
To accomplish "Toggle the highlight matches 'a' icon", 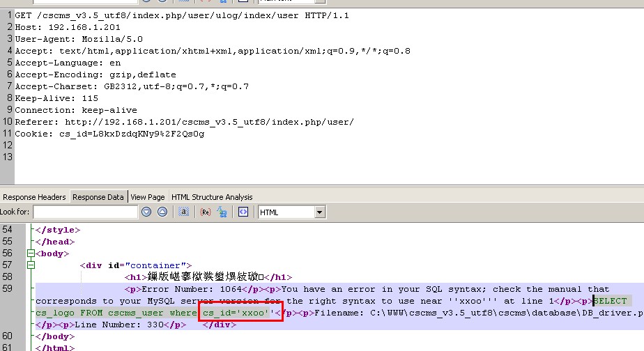I will point(184,212).
